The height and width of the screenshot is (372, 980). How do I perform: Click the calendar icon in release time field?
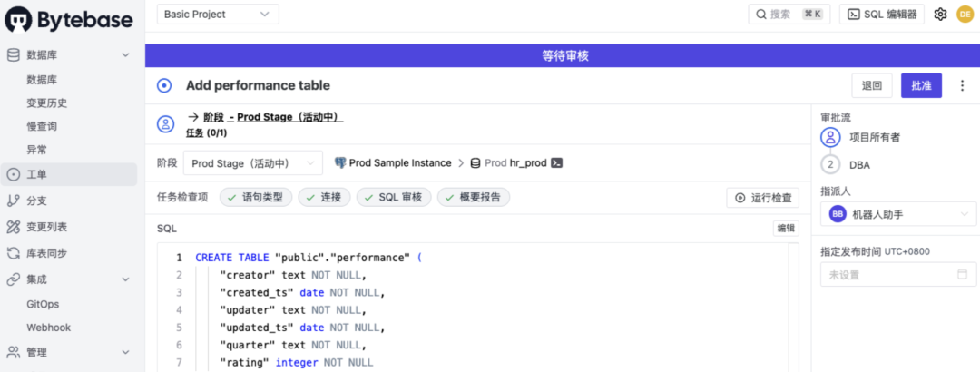pyautogui.click(x=963, y=275)
